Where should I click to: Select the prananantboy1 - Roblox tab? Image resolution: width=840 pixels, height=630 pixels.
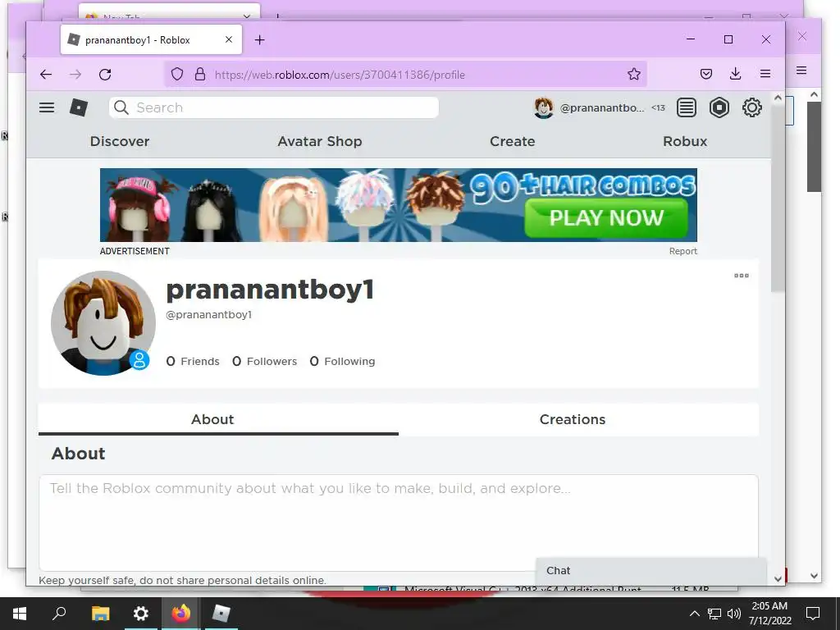pyautogui.click(x=151, y=39)
